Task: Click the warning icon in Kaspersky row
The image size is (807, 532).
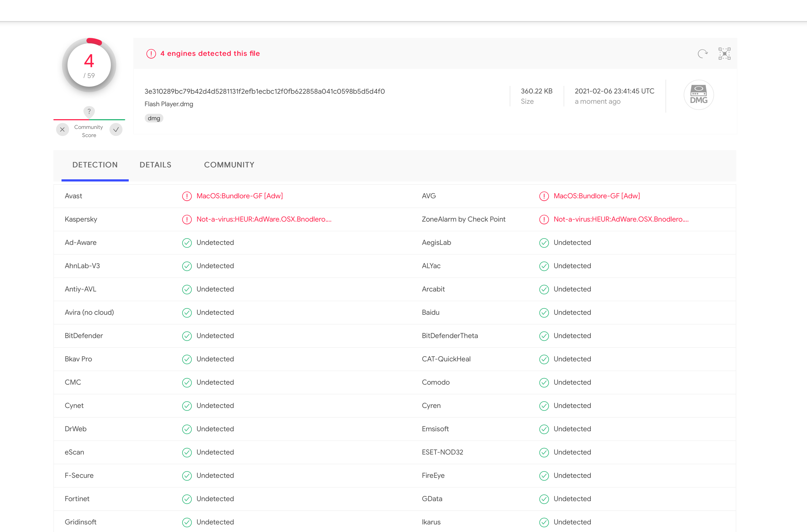Action: 187,219
